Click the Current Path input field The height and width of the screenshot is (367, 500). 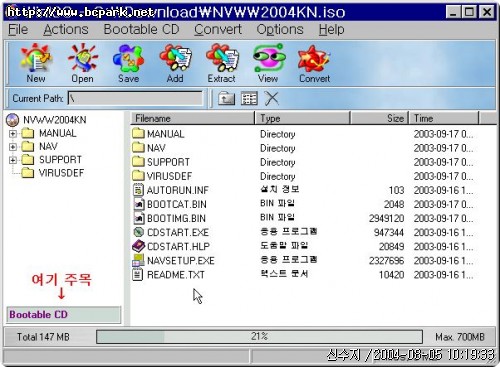tap(135, 99)
